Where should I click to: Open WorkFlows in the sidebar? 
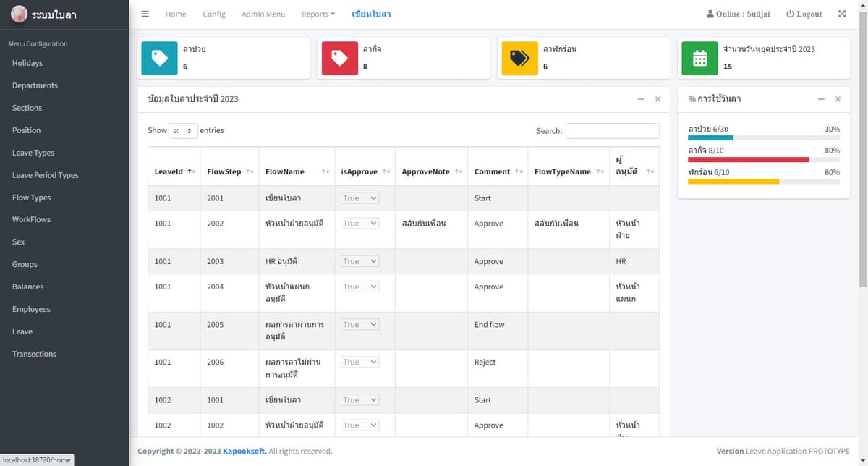[x=32, y=219]
